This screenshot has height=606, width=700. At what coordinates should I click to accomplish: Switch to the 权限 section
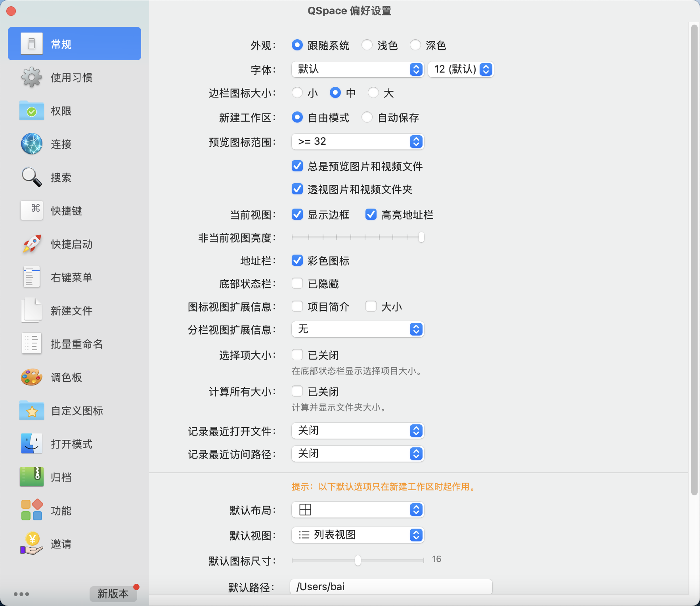[x=75, y=110]
